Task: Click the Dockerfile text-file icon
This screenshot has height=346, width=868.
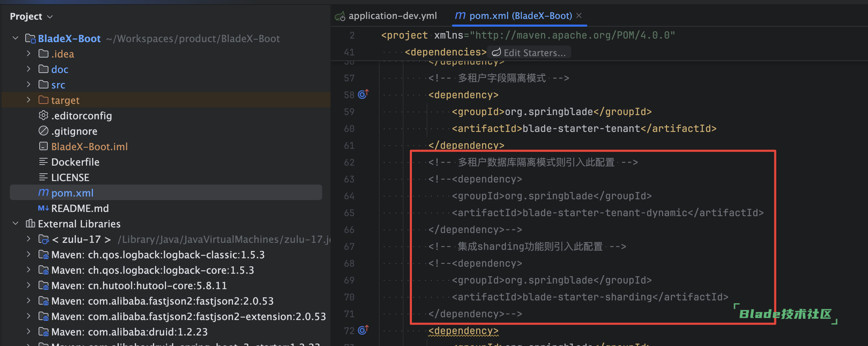Action: point(44,161)
